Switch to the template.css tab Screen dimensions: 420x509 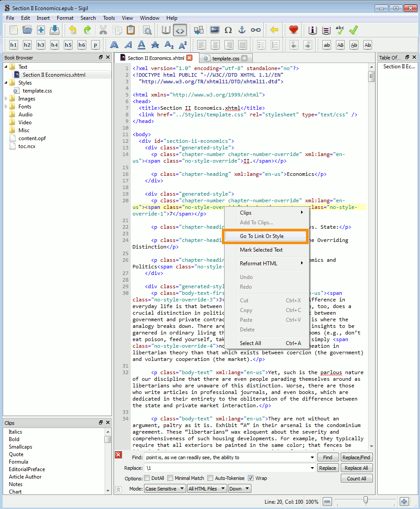[x=225, y=58]
